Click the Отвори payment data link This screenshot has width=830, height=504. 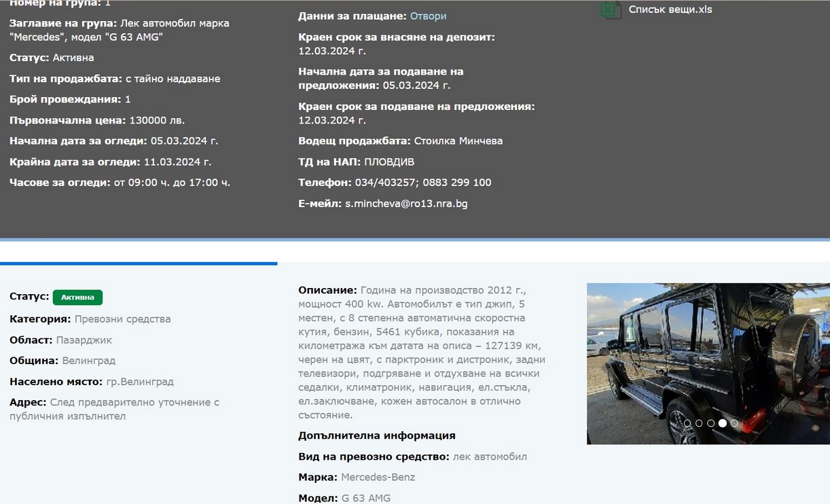(429, 16)
